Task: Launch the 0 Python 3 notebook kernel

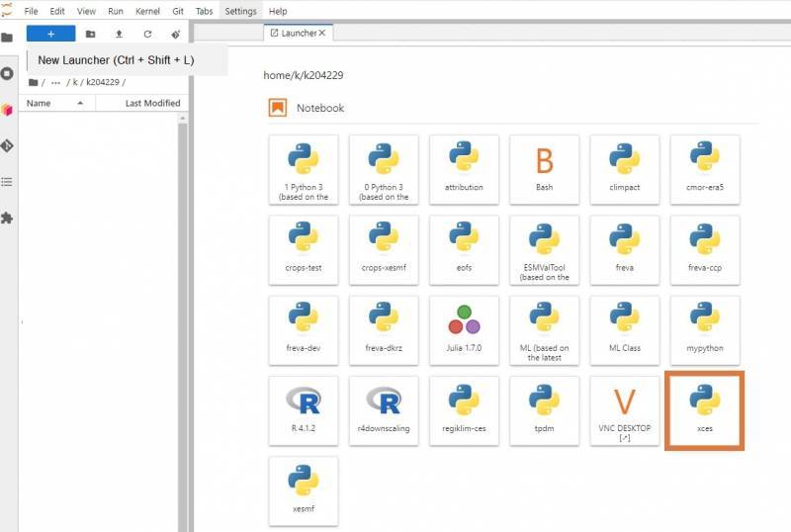Action: [384, 170]
